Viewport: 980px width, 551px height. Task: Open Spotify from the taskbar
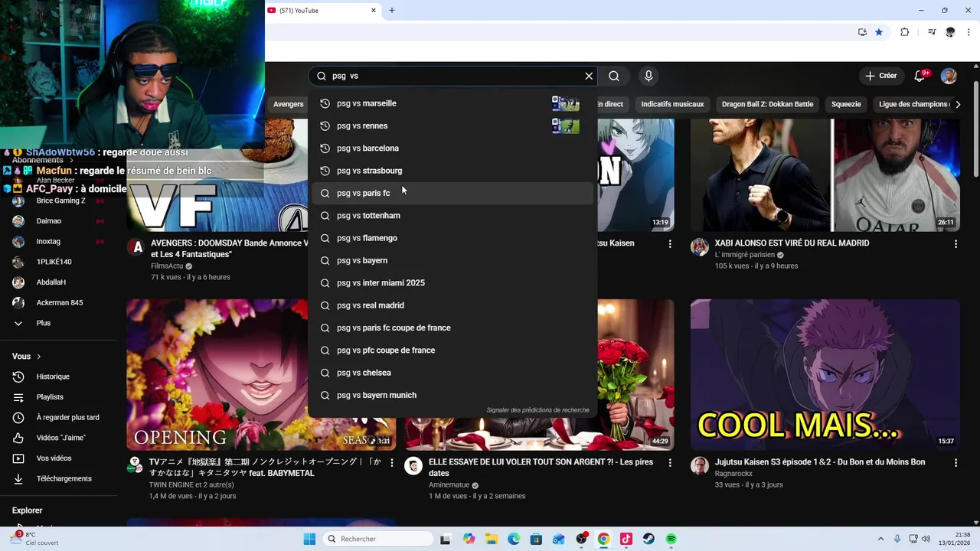click(x=671, y=539)
